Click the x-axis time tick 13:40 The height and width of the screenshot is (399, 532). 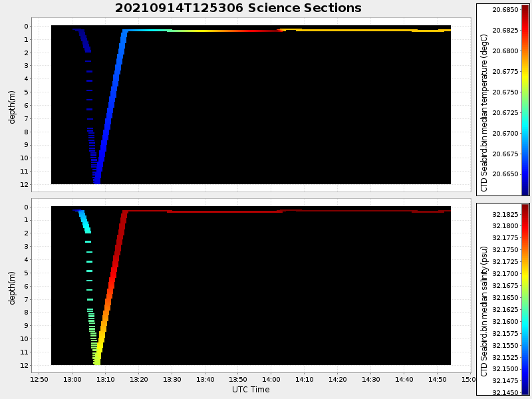[205, 379]
